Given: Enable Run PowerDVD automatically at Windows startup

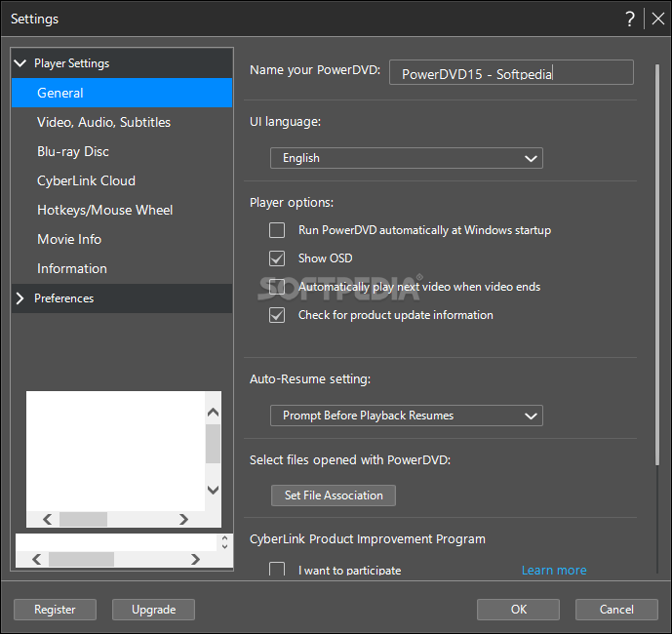Looking at the screenshot, I should coord(277,230).
